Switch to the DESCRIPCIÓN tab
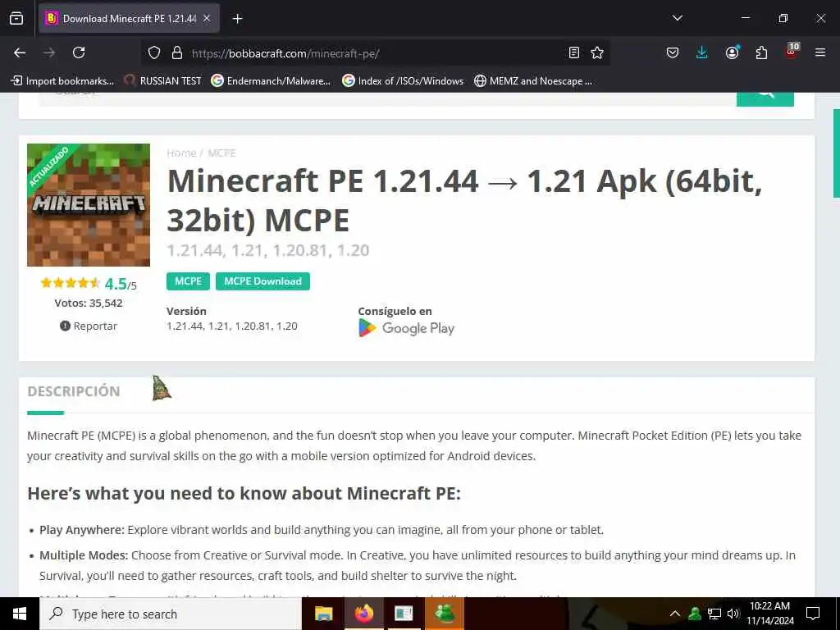 [73, 391]
